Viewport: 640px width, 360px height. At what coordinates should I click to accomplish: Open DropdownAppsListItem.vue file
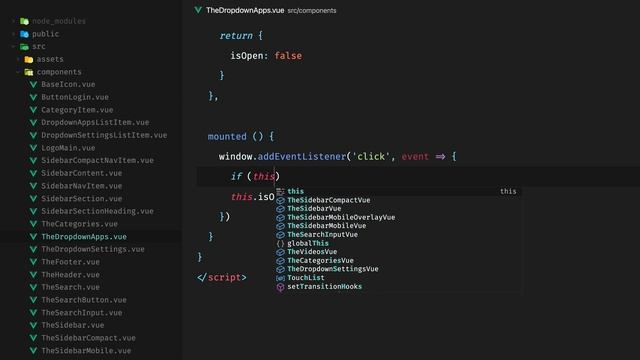(x=95, y=122)
